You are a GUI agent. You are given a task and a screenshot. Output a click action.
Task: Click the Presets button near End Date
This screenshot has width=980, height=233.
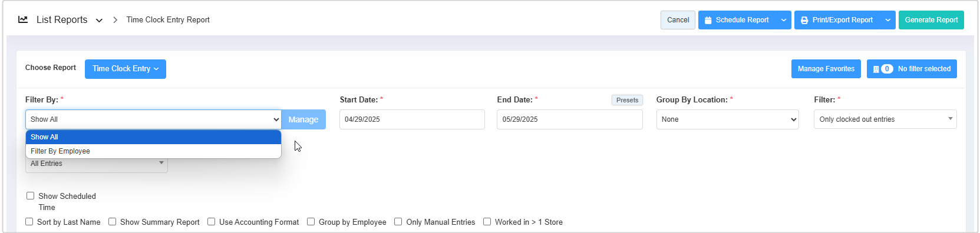[627, 100]
